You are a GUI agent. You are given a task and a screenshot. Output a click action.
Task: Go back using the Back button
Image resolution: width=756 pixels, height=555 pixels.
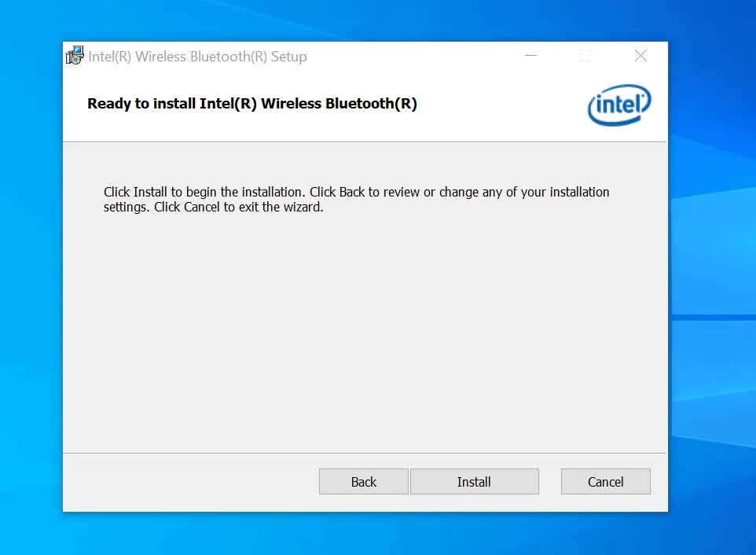pos(363,482)
